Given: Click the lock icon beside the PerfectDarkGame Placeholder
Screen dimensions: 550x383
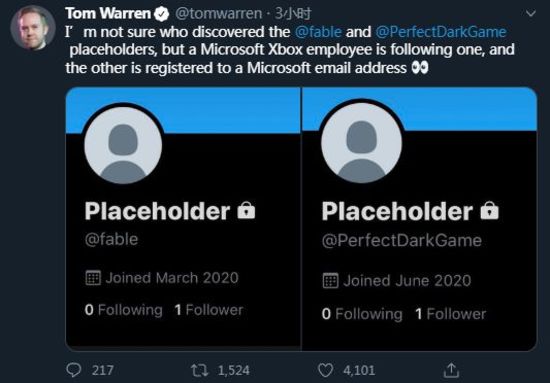Looking at the screenshot, I should tap(489, 210).
